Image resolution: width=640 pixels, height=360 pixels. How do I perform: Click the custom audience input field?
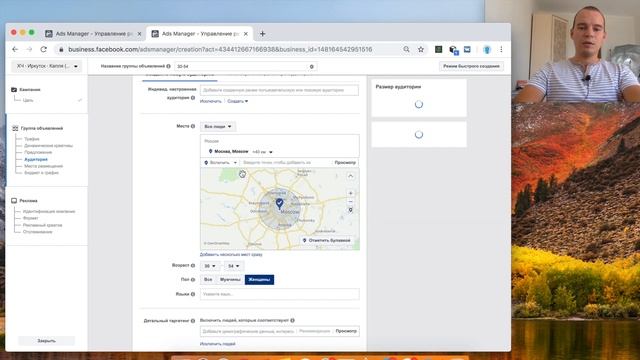tap(280, 90)
